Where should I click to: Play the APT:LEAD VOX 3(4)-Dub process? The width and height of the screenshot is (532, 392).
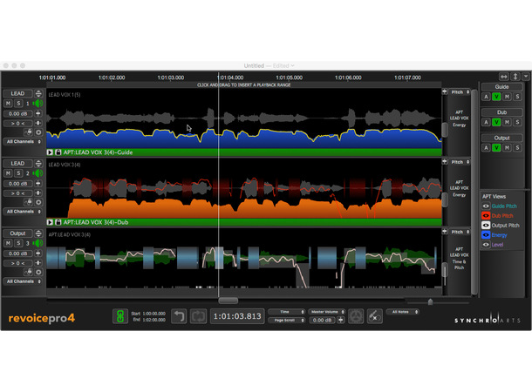pos(50,222)
